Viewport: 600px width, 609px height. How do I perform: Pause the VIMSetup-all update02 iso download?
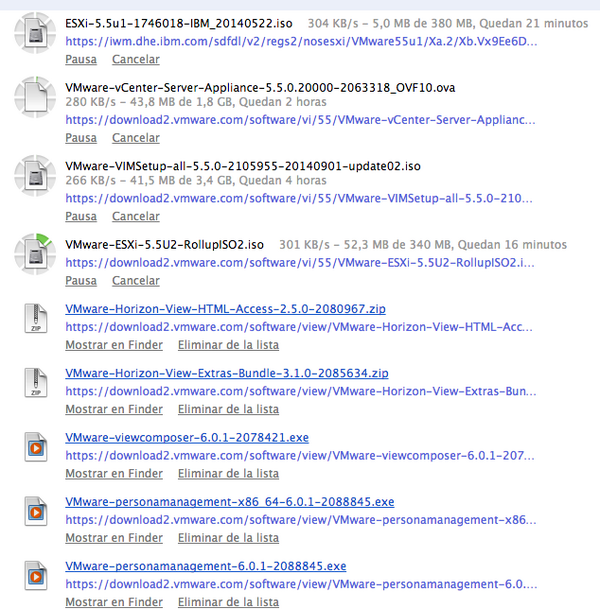click(x=81, y=216)
